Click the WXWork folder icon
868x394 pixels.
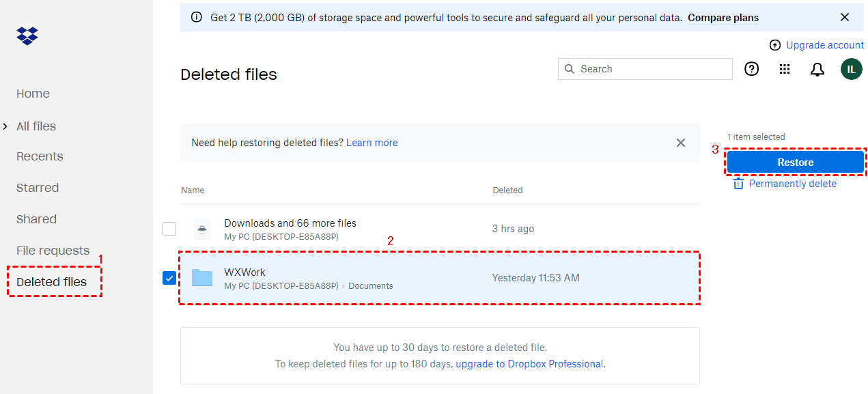(x=202, y=277)
